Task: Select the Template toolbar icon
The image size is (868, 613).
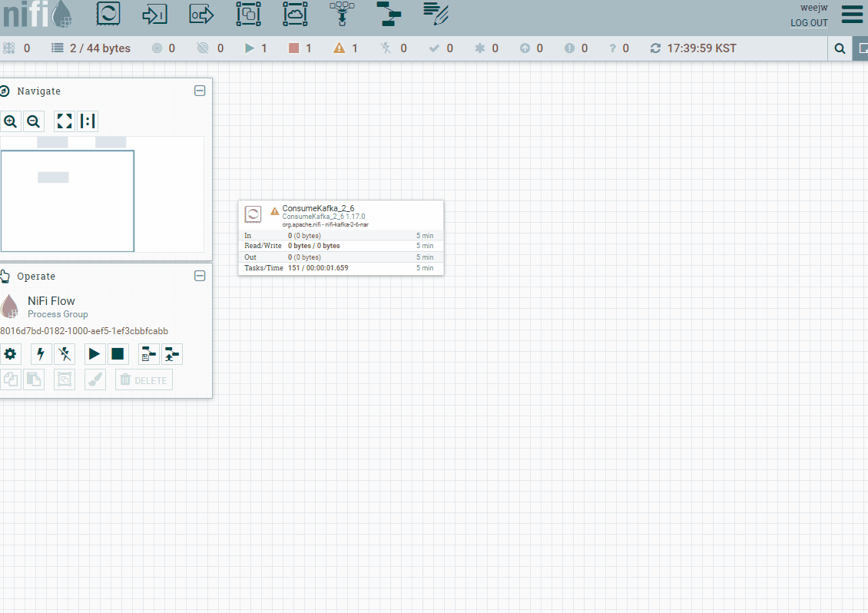Action: 389,13
